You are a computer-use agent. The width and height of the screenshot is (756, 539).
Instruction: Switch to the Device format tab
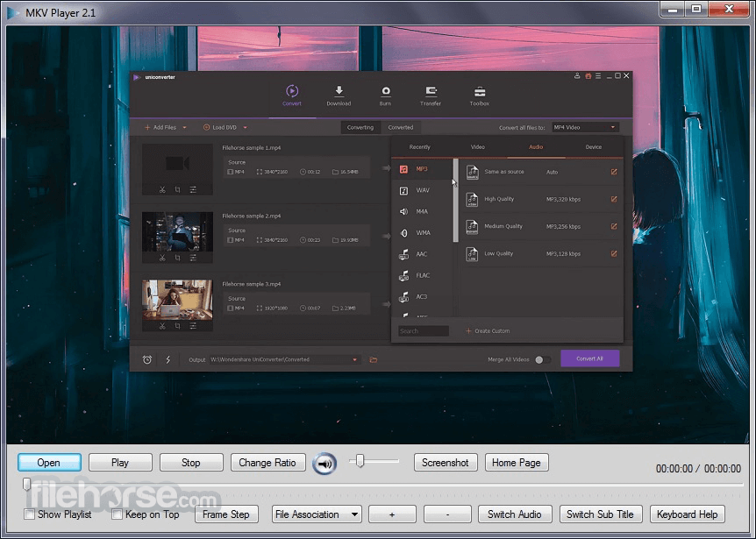(x=594, y=147)
